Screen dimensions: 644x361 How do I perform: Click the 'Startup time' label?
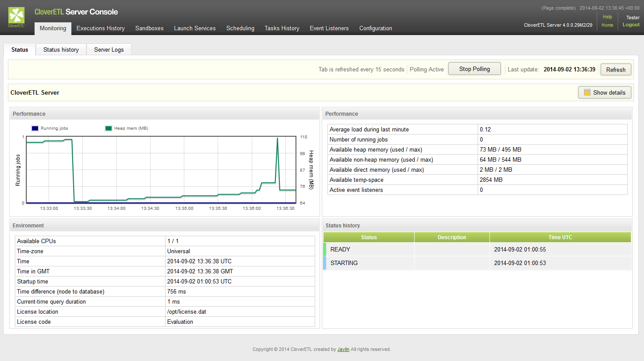point(32,281)
